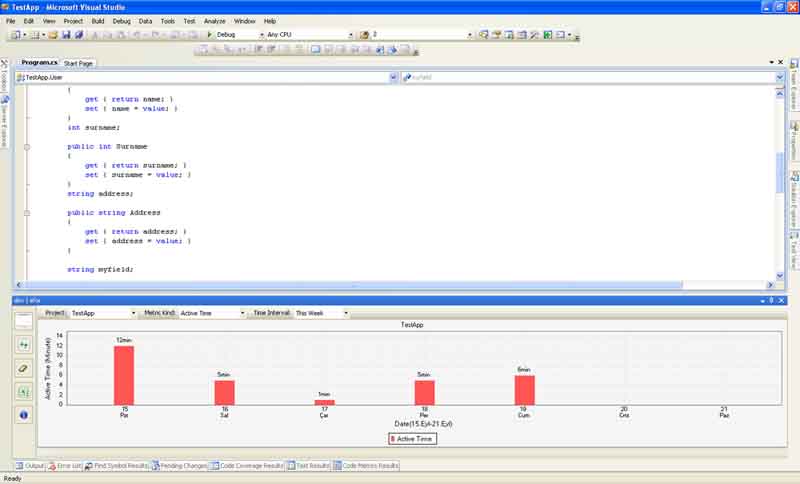800x484 pixels.
Task: Open the Pending Changes tab
Action: (179, 466)
